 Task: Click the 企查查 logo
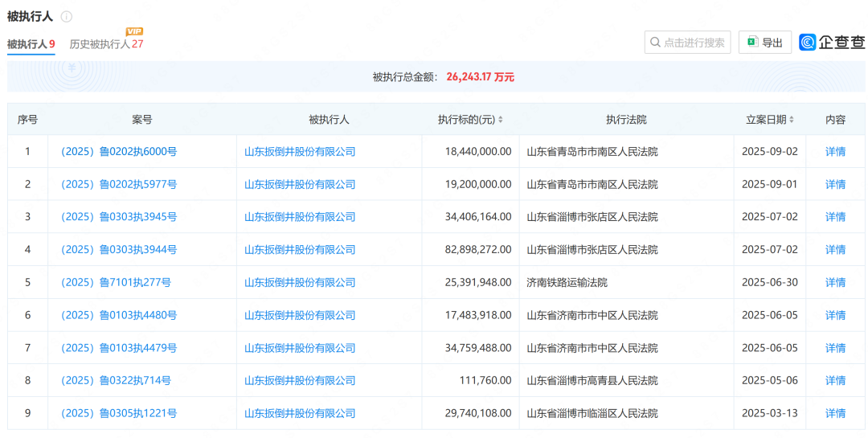[x=832, y=43]
